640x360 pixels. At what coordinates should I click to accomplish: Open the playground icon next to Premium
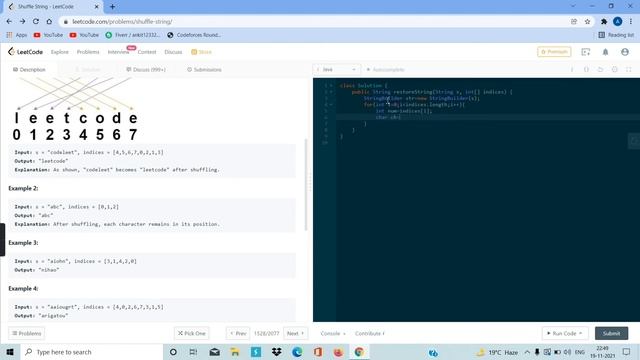[x=586, y=52]
